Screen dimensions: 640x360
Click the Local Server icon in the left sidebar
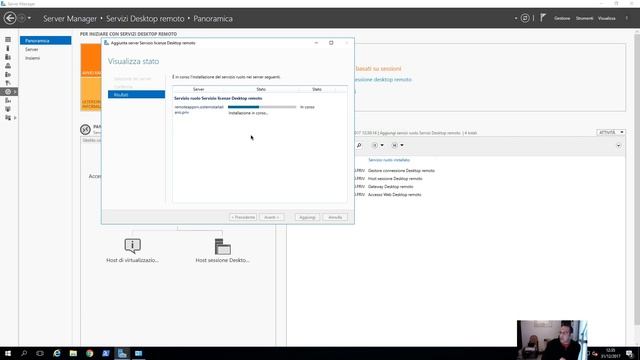click(x=8, y=48)
